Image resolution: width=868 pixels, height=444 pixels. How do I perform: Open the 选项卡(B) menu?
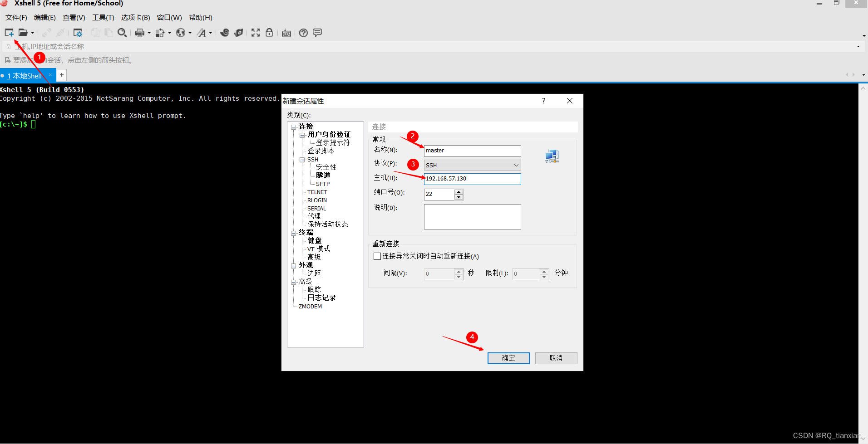point(135,18)
